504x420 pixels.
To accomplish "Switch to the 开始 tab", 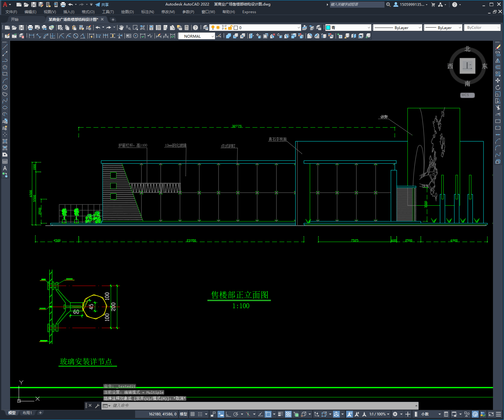I will coord(15,19).
